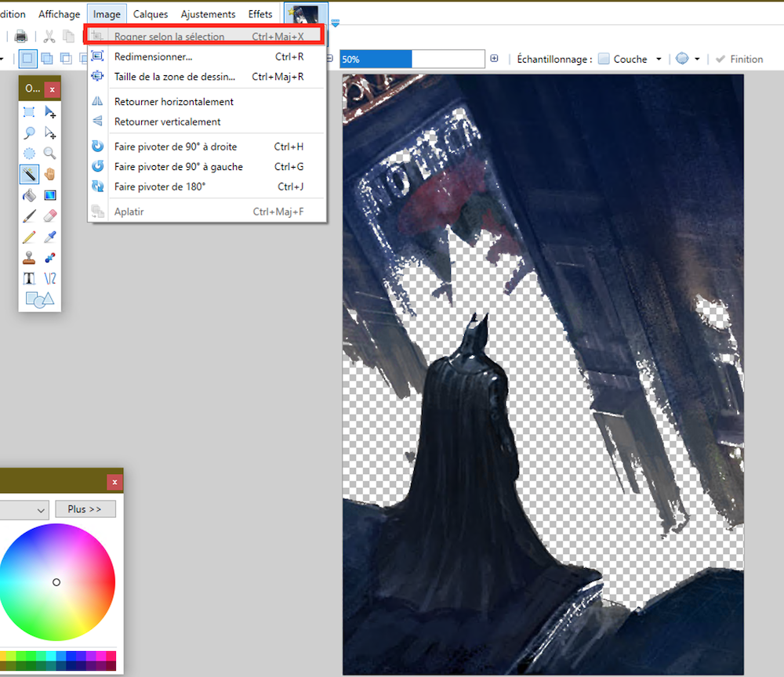This screenshot has width=784, height=677.
Task: Open the Ajustements menu
Action: (208, 14)
